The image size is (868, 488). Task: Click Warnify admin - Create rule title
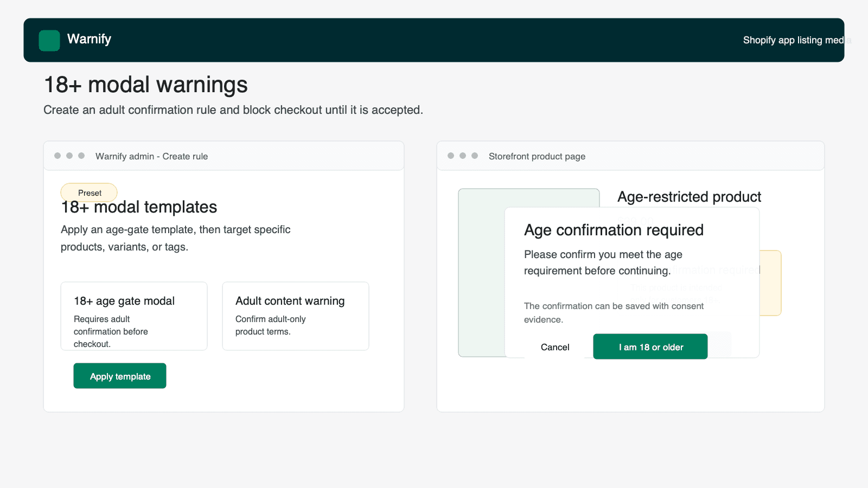tap(151, 156)
